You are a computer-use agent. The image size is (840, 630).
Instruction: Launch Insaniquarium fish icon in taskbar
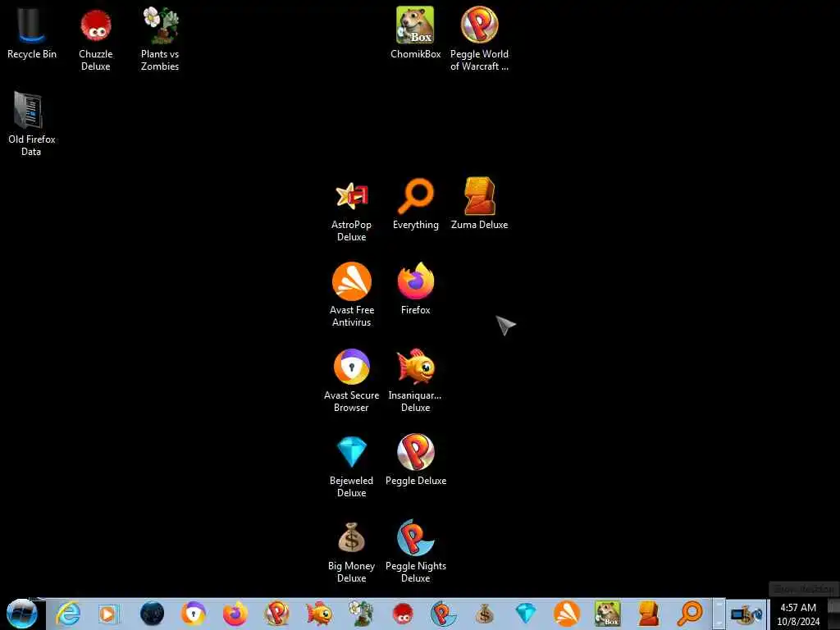tap(319, 614)
